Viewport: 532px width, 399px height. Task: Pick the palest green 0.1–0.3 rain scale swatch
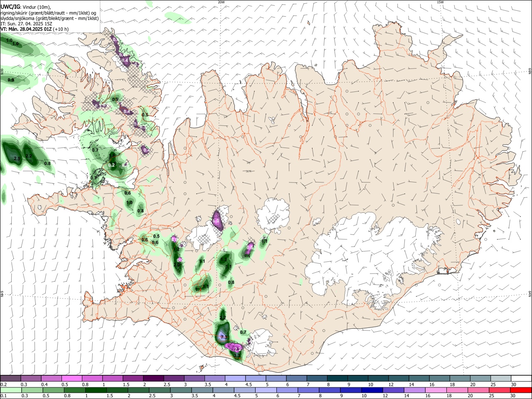(11, 390)
